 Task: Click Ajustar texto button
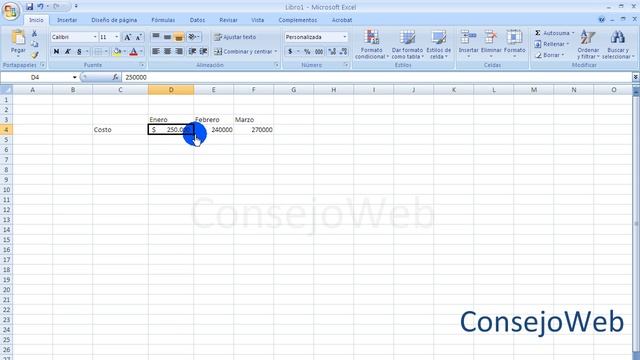[x=235, y=37]
